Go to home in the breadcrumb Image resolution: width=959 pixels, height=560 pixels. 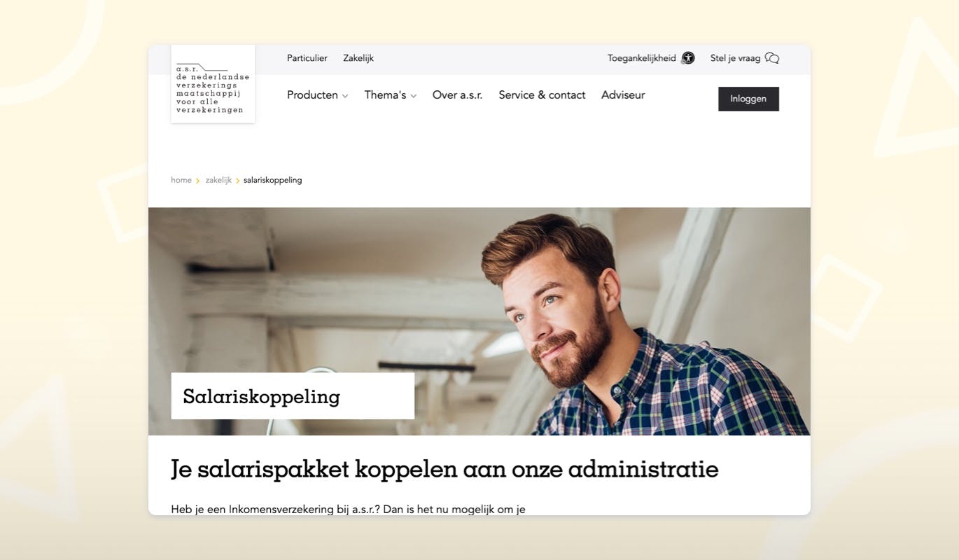(181, 180)
